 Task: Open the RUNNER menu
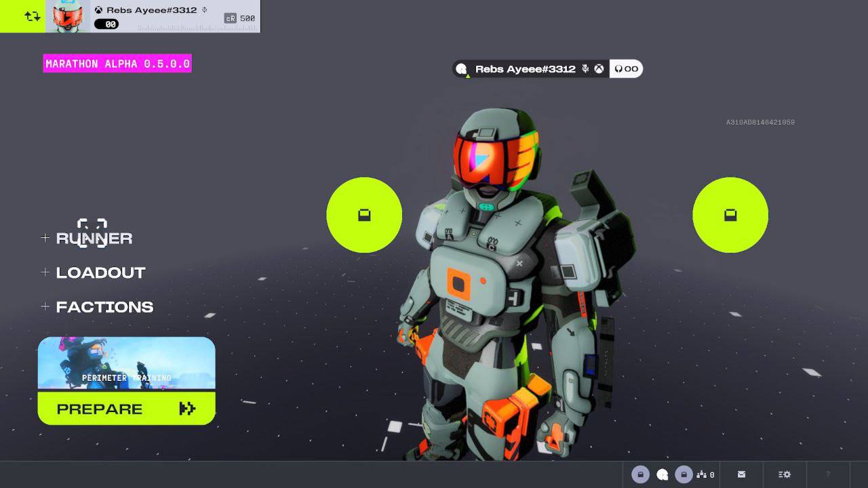94,238
